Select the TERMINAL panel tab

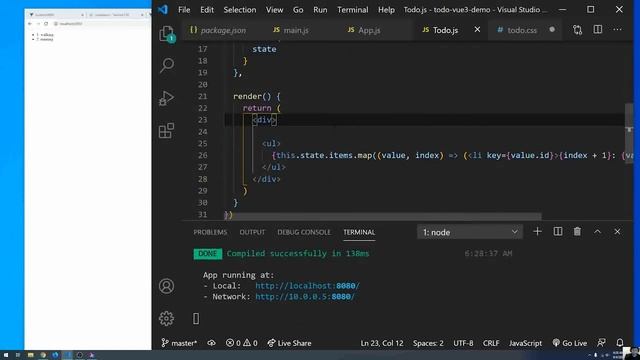[359, 232]
